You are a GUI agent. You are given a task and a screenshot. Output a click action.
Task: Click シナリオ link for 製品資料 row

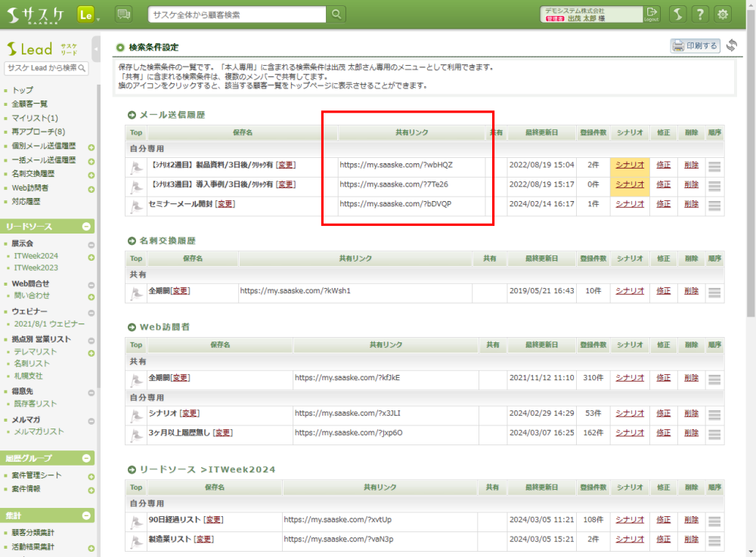629,164
